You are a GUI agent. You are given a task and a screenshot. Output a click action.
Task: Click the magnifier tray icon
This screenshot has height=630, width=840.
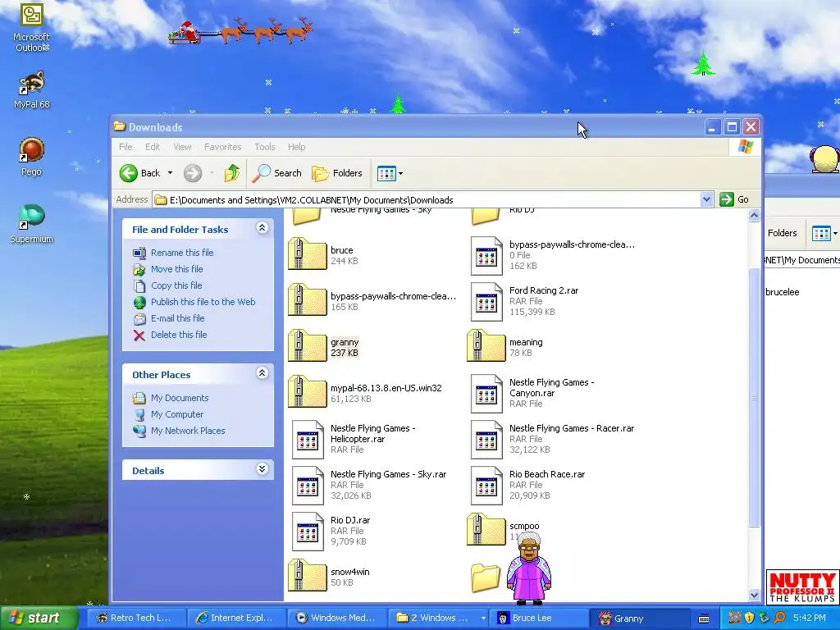pyautogui.click(x=779, y=618)
